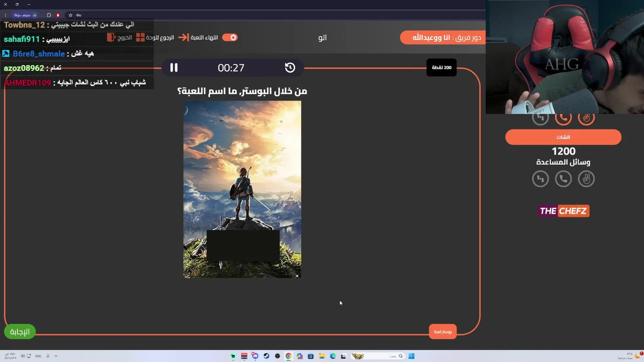Use the two-fingers lifeline under وسائل المساعدة
Screen dimensions: 644x362
586,178
